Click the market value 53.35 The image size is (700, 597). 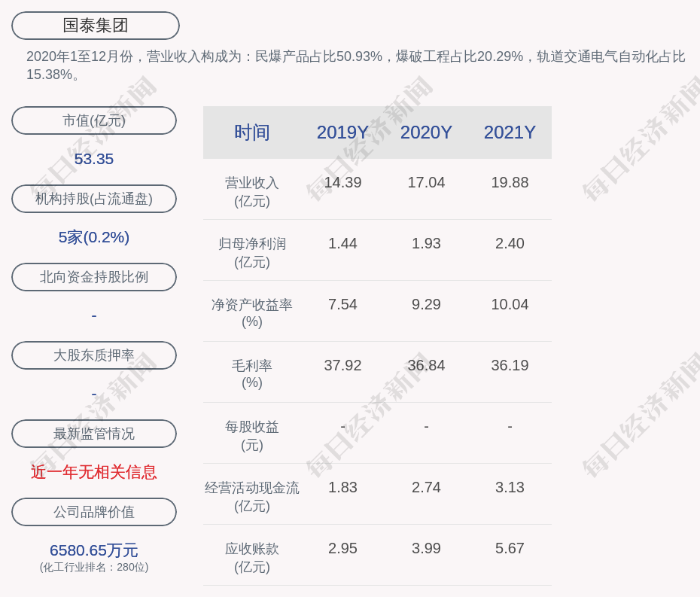tap(94, 159)
